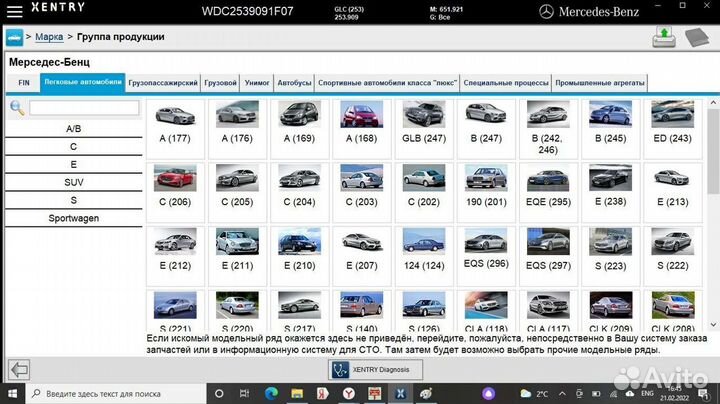720x404 pixels.
Task: Choose the 190 (201) model
Action: point(486,193)
